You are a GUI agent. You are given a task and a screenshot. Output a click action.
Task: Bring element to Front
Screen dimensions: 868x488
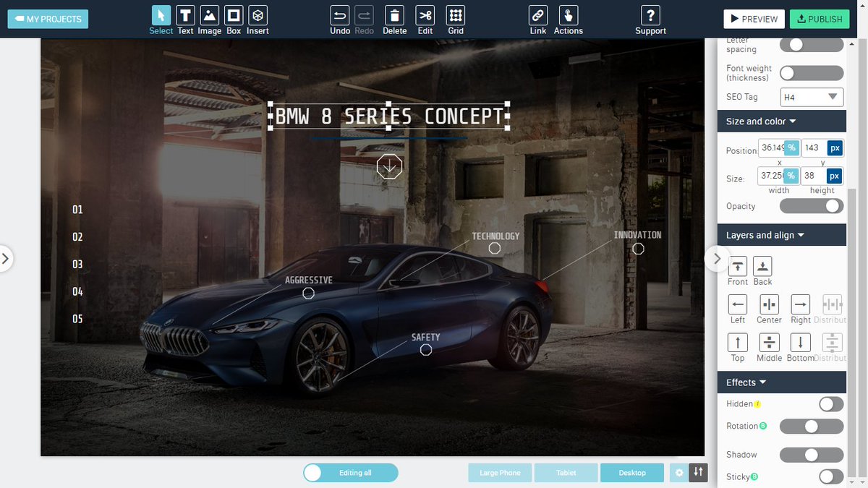738,266
